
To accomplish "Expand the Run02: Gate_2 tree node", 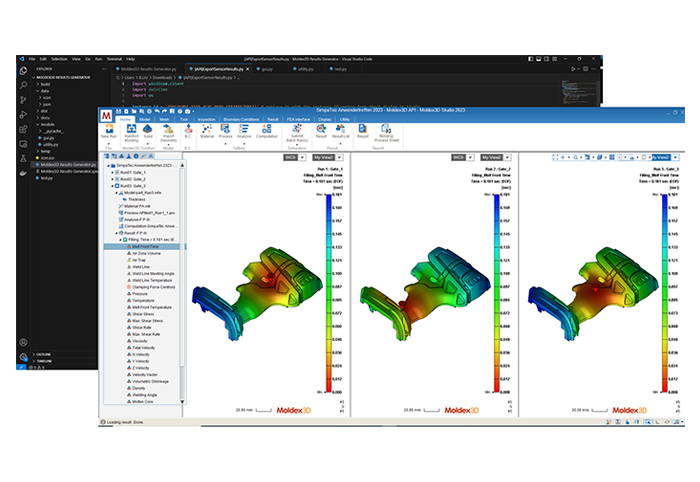I will [112, 179].
